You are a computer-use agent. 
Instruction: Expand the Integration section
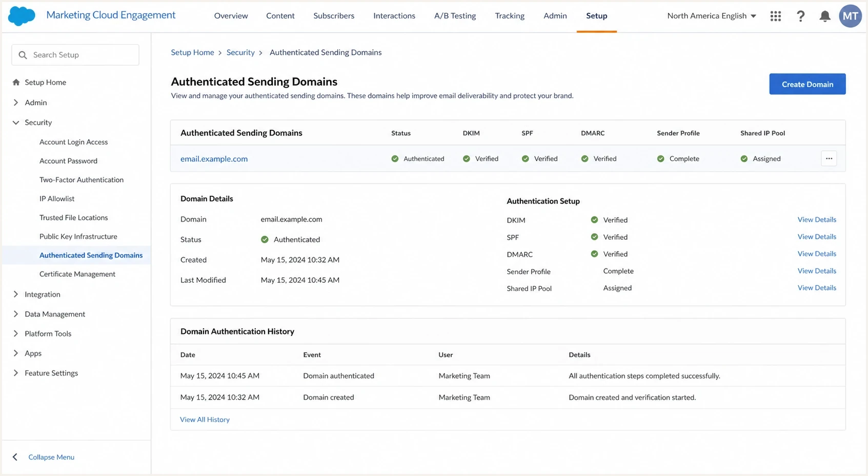coord(15,294)
